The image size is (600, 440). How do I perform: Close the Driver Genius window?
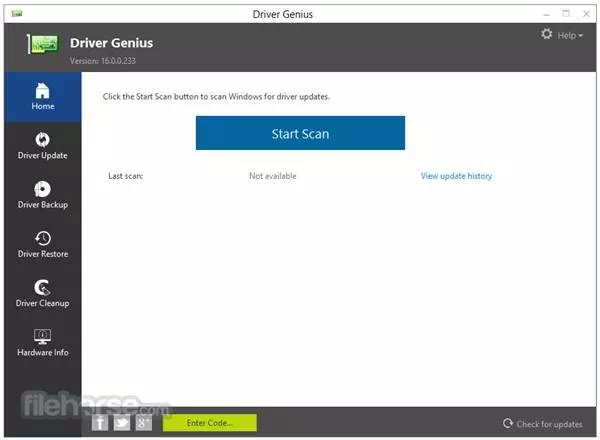click(x=586, y=14)
